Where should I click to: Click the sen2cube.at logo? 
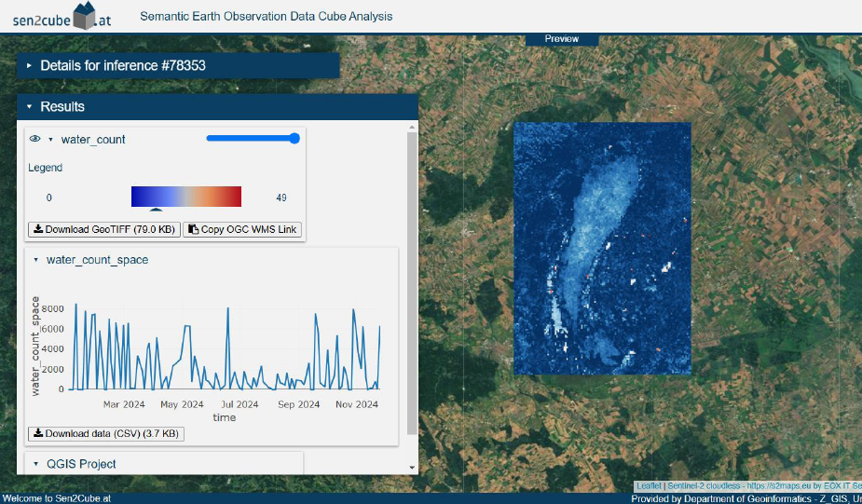(62, 16)
